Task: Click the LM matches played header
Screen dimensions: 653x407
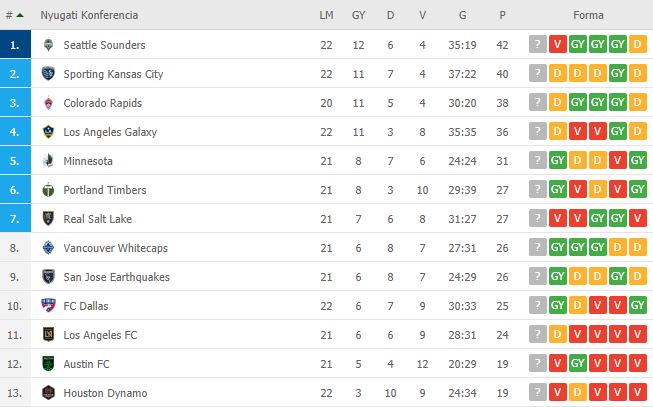Action: point(326,16)
